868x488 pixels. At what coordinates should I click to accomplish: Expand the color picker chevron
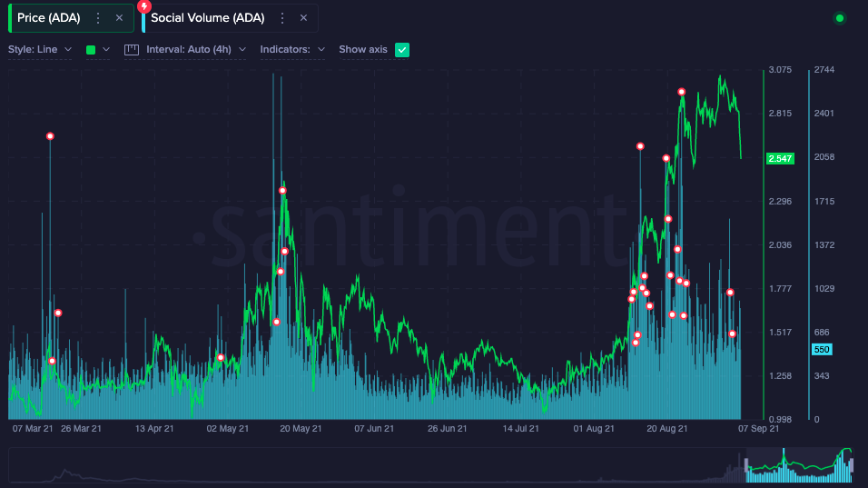tap(106, 49)
